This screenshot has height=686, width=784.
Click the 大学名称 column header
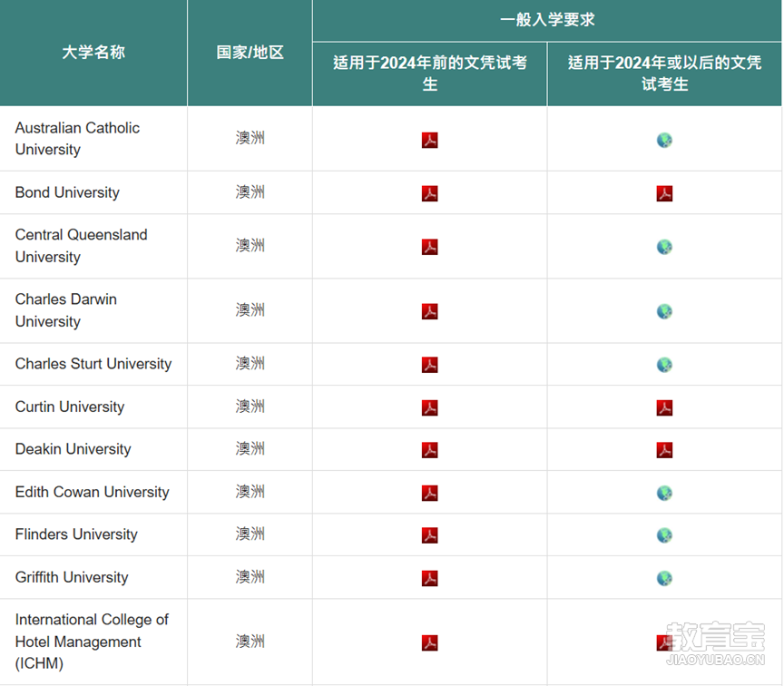pos(93,52)
